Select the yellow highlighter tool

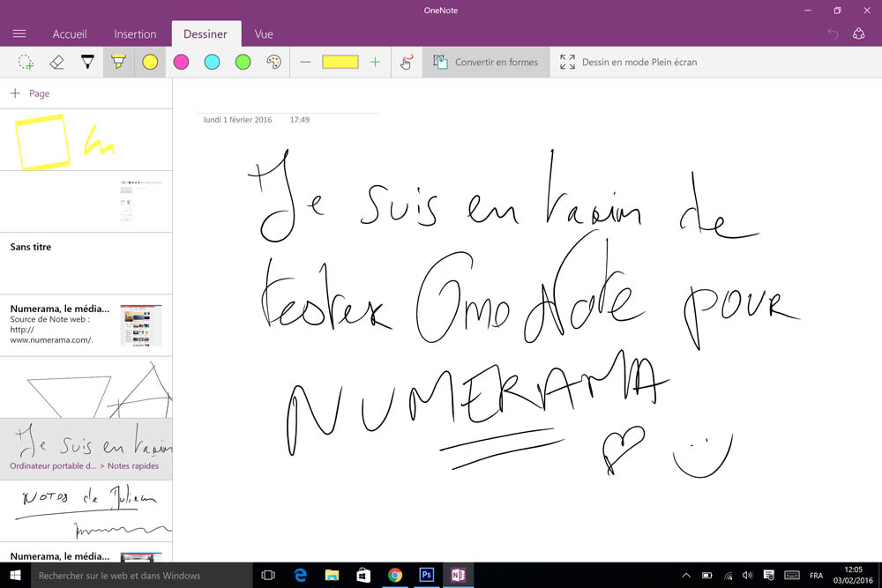[119, 62]
